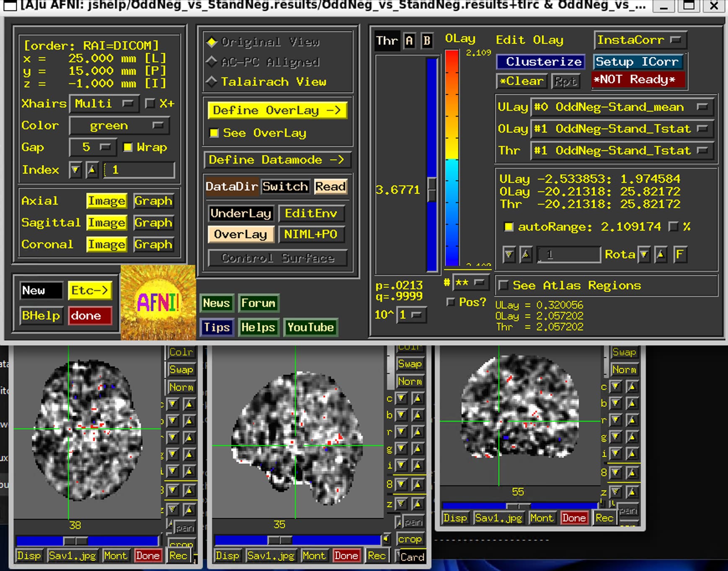Toggle the Wrap checkbox
The width and height of the screenshot is (728, 571).
[128, 147]
